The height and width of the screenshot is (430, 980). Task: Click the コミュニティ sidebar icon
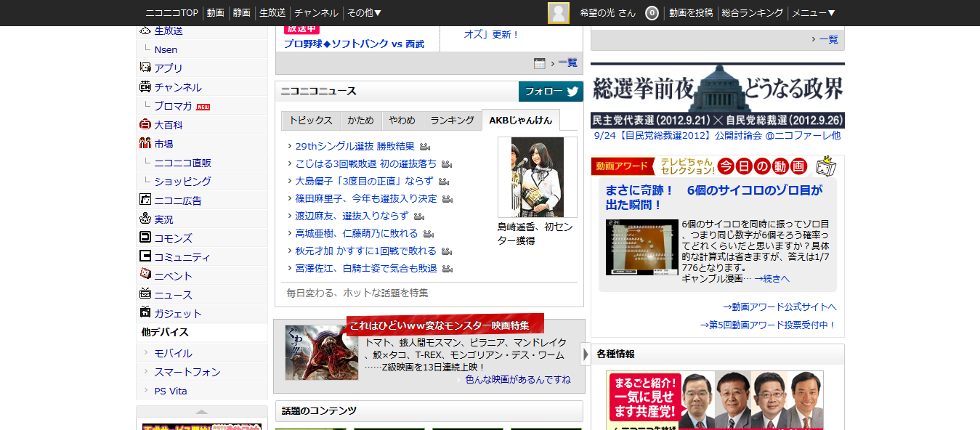[x=145, y=256]
